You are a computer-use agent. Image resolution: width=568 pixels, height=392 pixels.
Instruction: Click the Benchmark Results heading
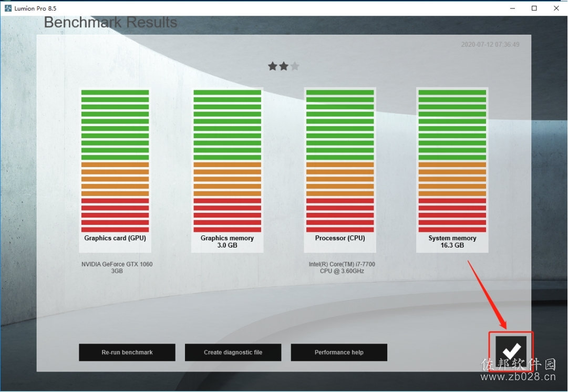click(x=110, y=23)
